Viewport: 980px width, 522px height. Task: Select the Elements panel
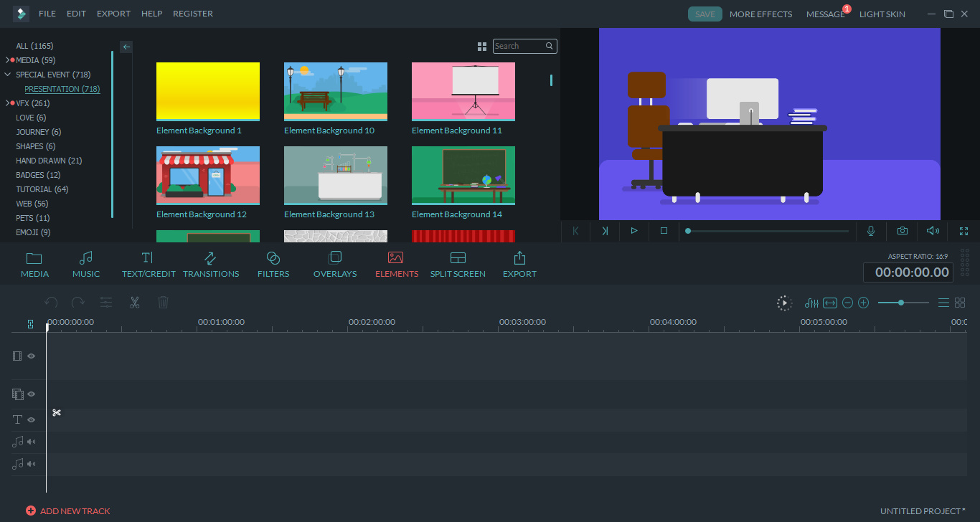tap(396, 264)
